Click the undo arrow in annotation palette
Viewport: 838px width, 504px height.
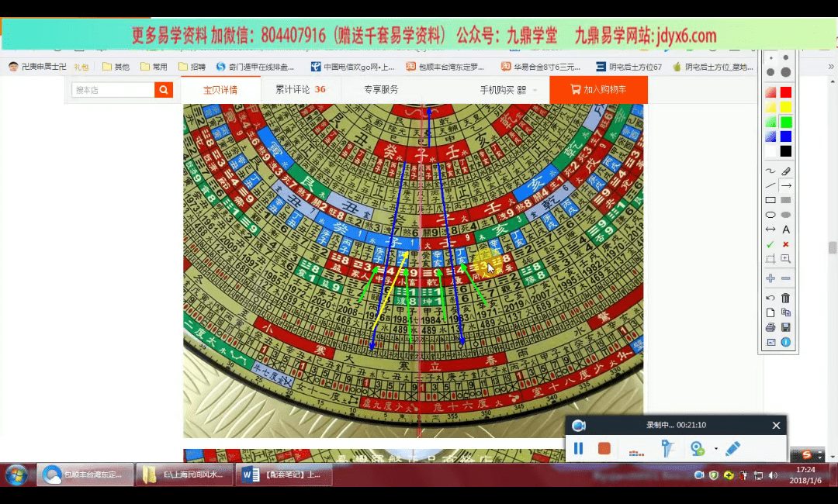tap(770, 298)
